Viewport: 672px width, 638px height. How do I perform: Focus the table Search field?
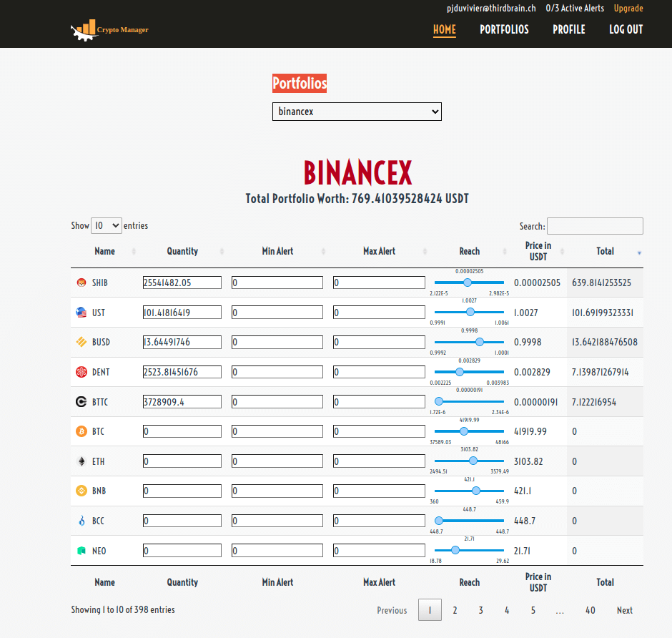click(x=595, y=226)
